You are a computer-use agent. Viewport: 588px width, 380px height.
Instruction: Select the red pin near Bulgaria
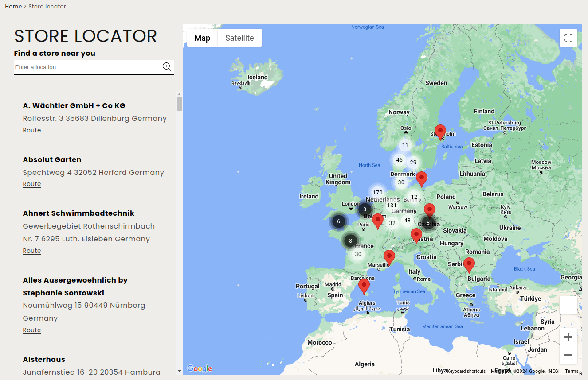(x=469, y=265)
